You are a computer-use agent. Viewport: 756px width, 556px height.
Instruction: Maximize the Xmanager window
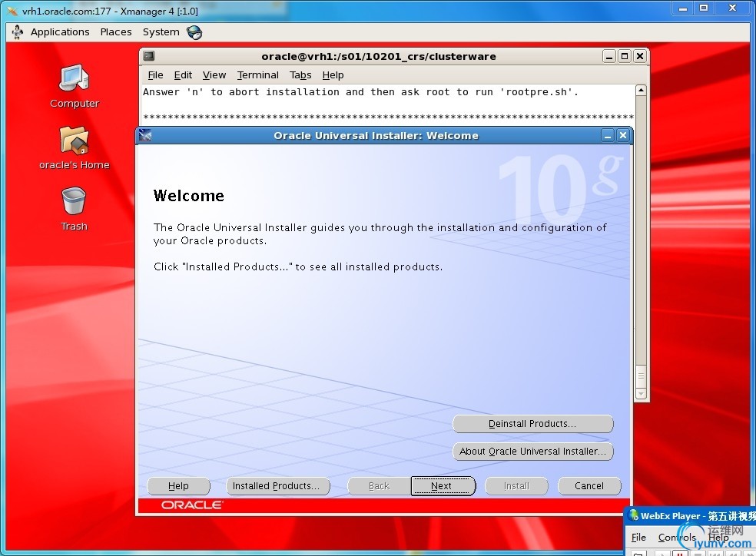[x=704, y=8]
